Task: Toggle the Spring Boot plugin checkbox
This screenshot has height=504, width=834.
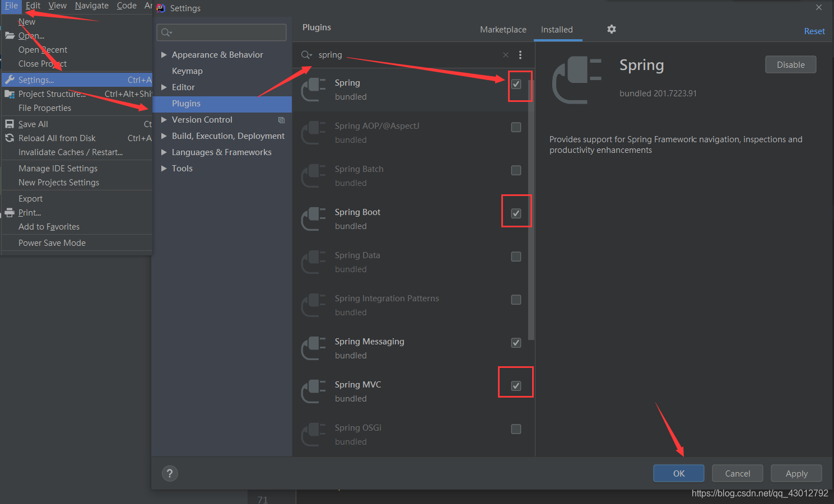Action: point(516,213)
